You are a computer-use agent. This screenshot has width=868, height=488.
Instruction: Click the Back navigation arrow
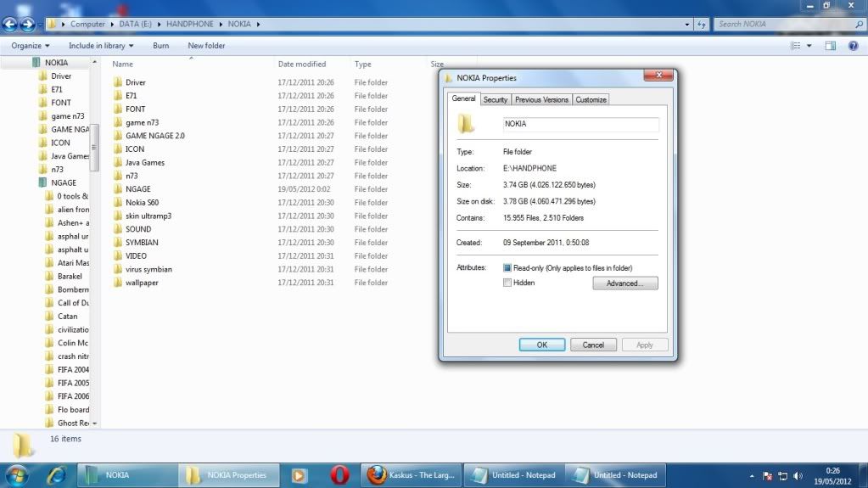coord(10,25)
